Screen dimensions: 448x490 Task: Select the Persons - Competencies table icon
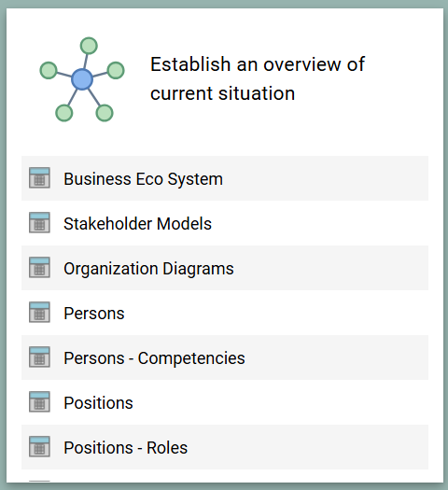click(x=39, y=357)
